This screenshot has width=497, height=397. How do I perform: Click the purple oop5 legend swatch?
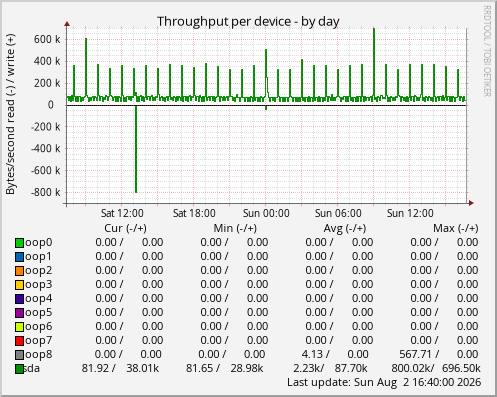[x=19, y=313]
